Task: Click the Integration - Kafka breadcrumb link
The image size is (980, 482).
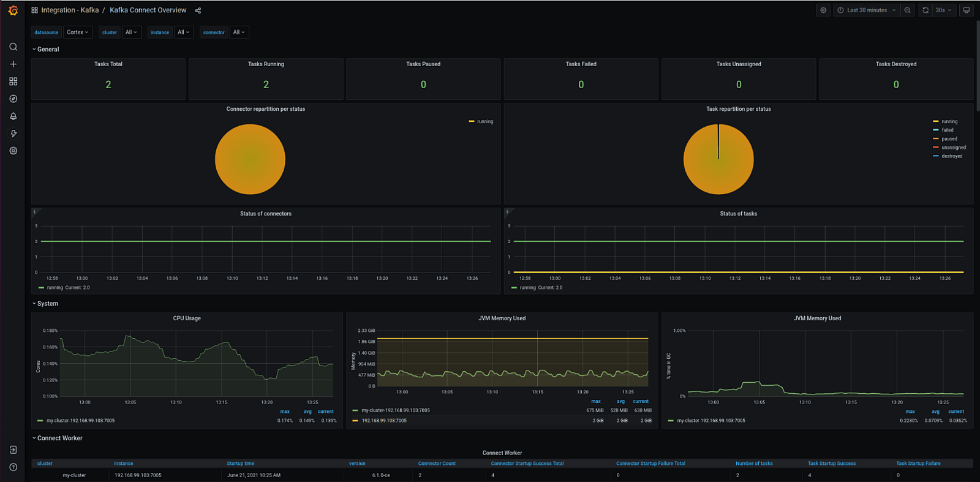Action: click(70, 10)
